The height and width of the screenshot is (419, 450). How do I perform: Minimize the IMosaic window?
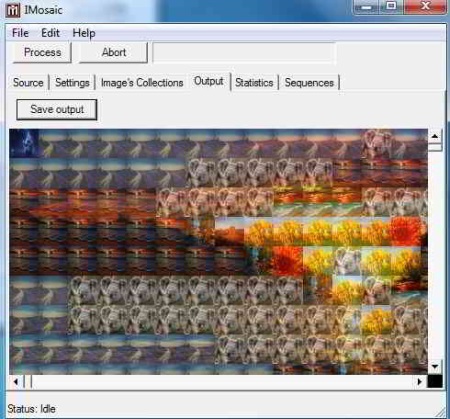tap(366, 7)
